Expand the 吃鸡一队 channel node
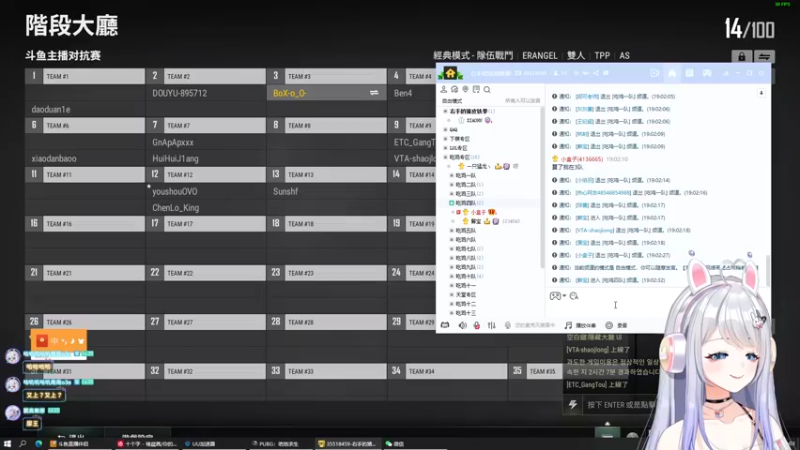The image size is (800, 450). [x=452, y=176]
